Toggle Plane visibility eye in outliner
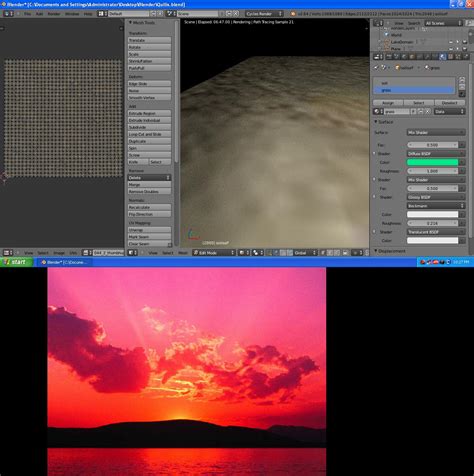This screenshot has height=476, width=474. (451, 49)
